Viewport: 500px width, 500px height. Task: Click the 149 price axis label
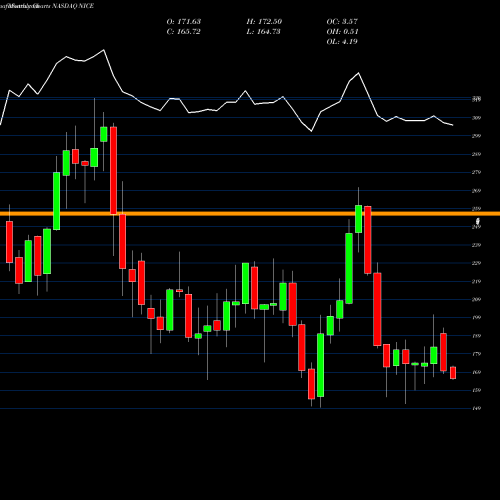click(477, 408)
